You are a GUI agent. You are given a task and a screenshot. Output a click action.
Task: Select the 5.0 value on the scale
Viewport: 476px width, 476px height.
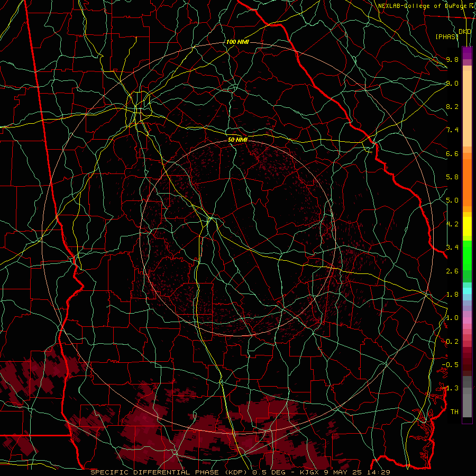(x=452, y=200)
